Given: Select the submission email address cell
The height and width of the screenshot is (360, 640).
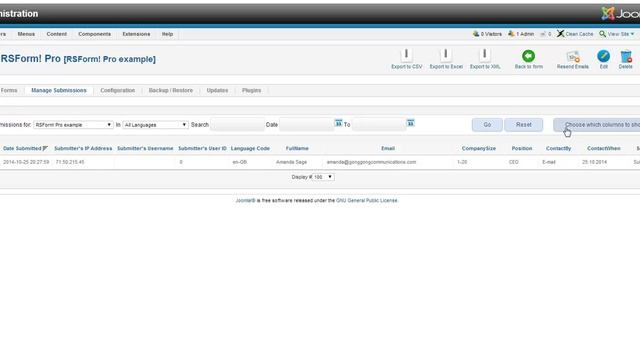Looking at the screenshot, I should point(371,162).
